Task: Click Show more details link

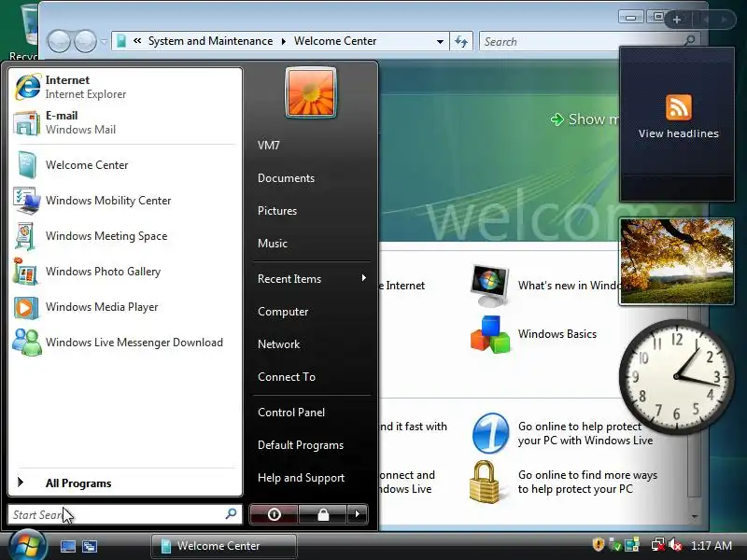Action: [585, 119]
